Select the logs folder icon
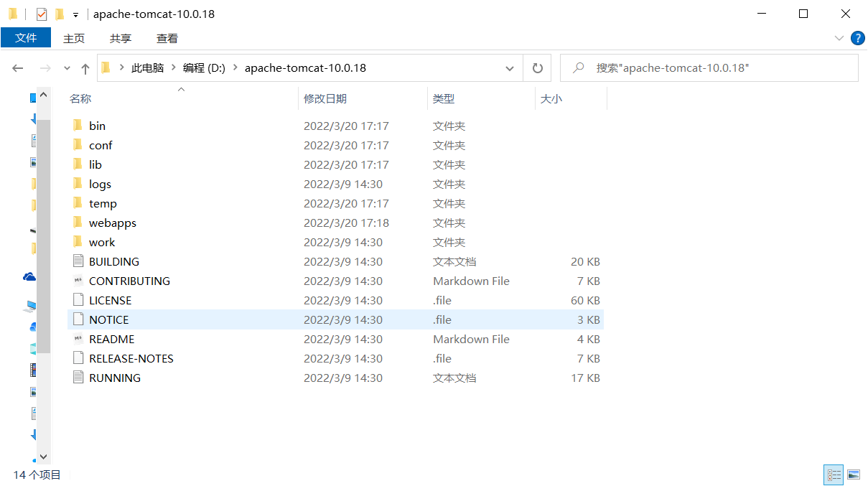 pos(78,183)
